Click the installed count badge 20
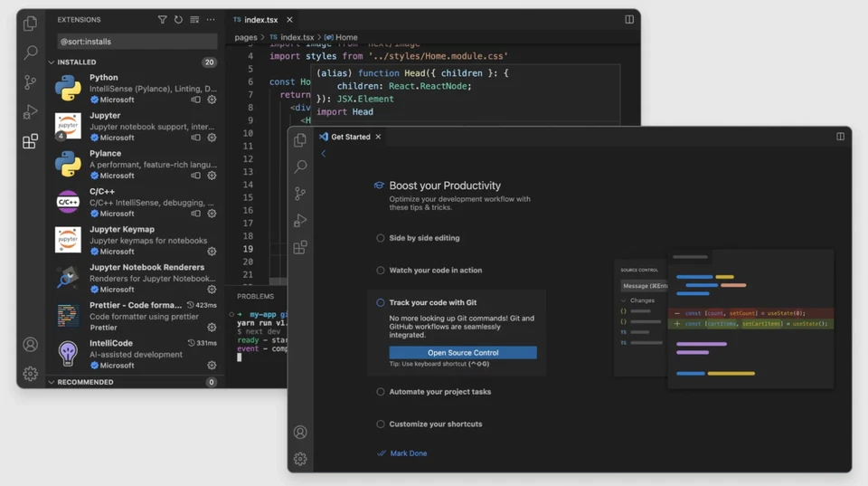 [x=209, y=62]
